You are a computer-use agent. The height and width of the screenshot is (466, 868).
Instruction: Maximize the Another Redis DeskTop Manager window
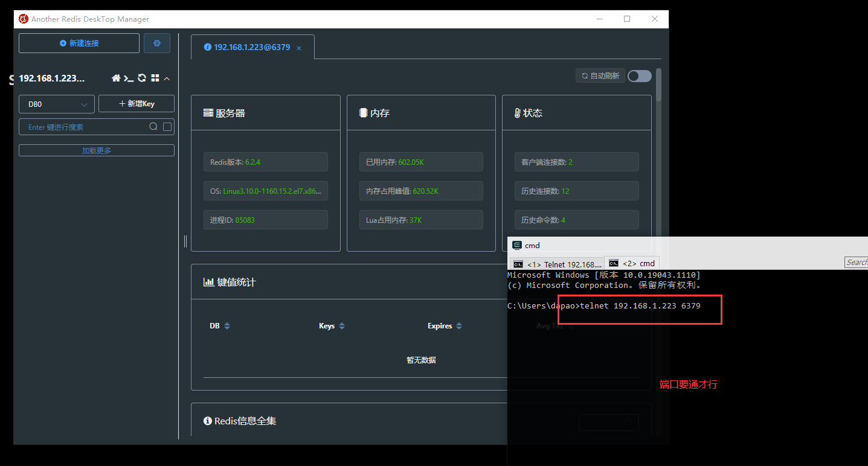[x=627, y=19]
